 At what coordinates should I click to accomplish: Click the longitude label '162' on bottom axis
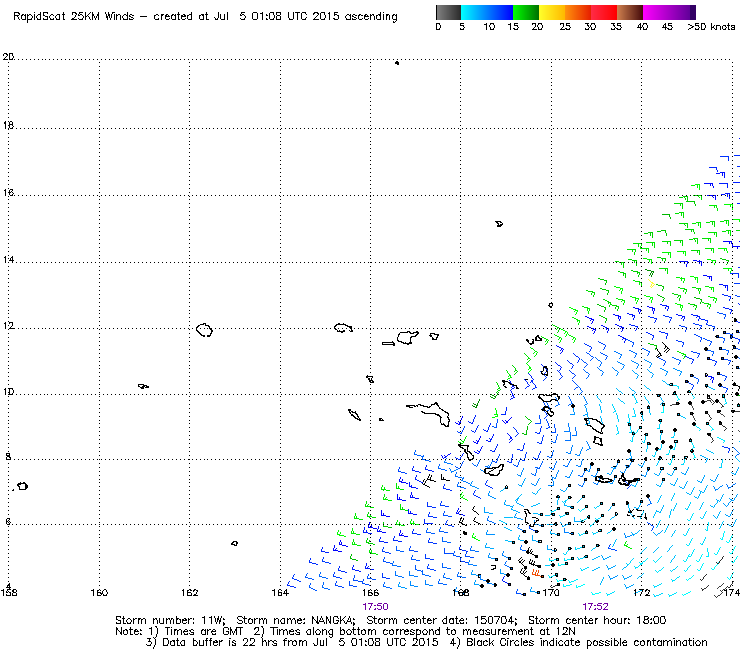189,592
